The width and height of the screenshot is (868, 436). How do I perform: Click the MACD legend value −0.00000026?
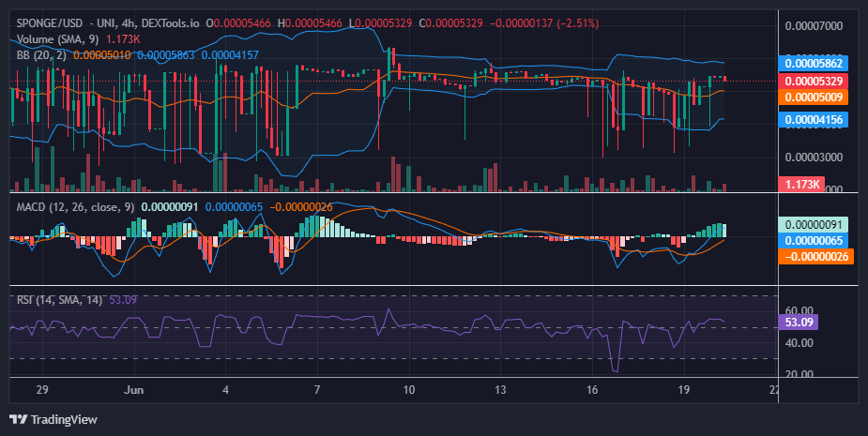[301, 207]
